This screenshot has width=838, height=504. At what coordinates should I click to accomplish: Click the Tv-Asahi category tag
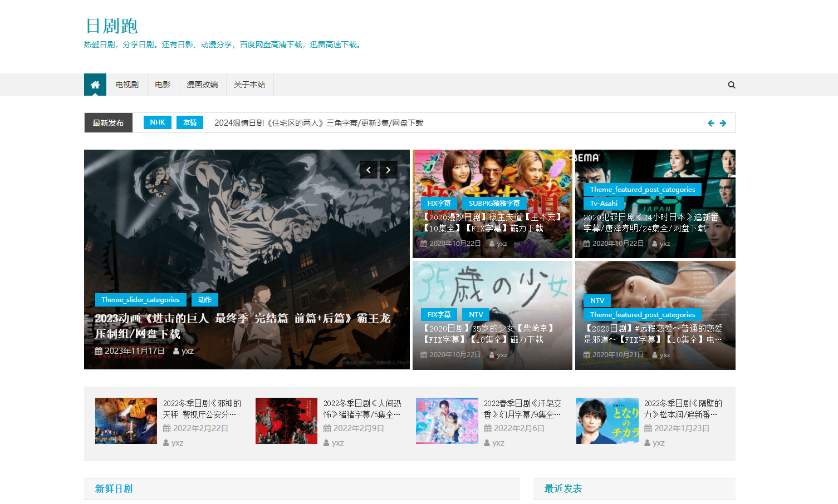604,204
